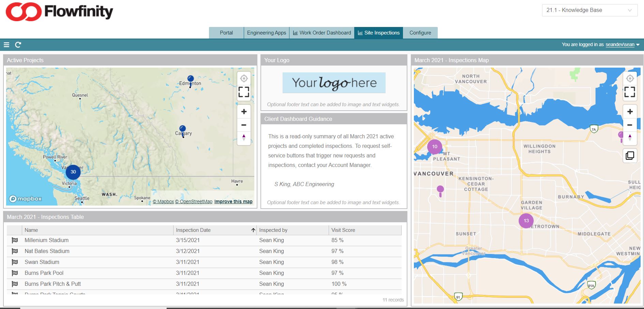Click the 30 cluster marker near Vancouver
Screen dimensions: 644x309
pyautogui.click(x=73, y=172)
